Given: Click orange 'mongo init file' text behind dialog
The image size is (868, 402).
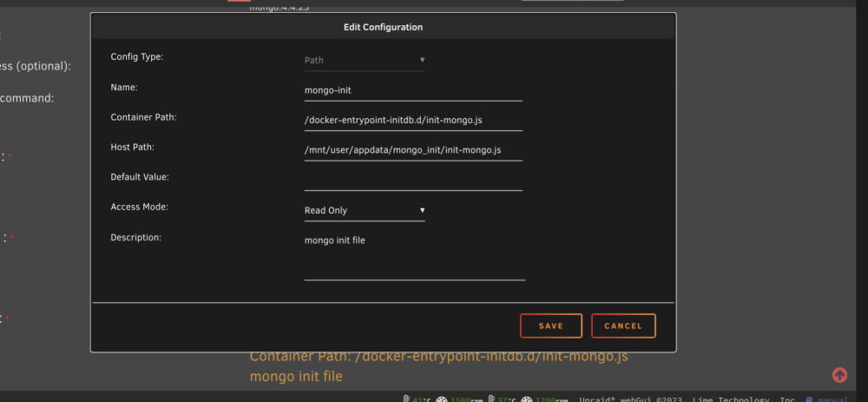Looking at the screenshot, I should coord(296,377).
